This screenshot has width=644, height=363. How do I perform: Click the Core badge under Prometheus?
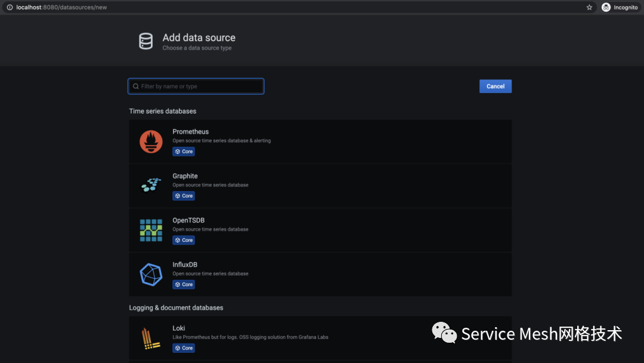[184, 152]
